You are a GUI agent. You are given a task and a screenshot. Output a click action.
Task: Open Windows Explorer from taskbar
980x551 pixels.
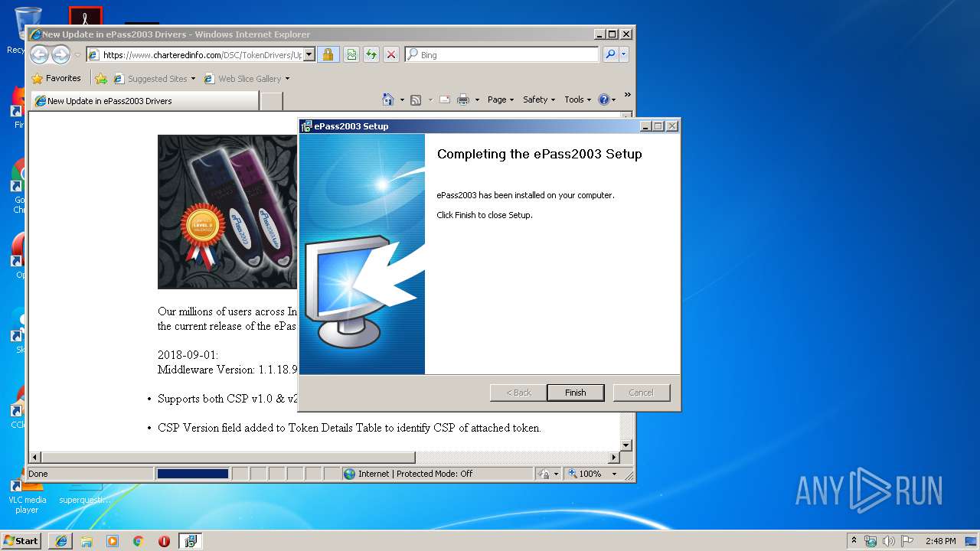[87, 540]
